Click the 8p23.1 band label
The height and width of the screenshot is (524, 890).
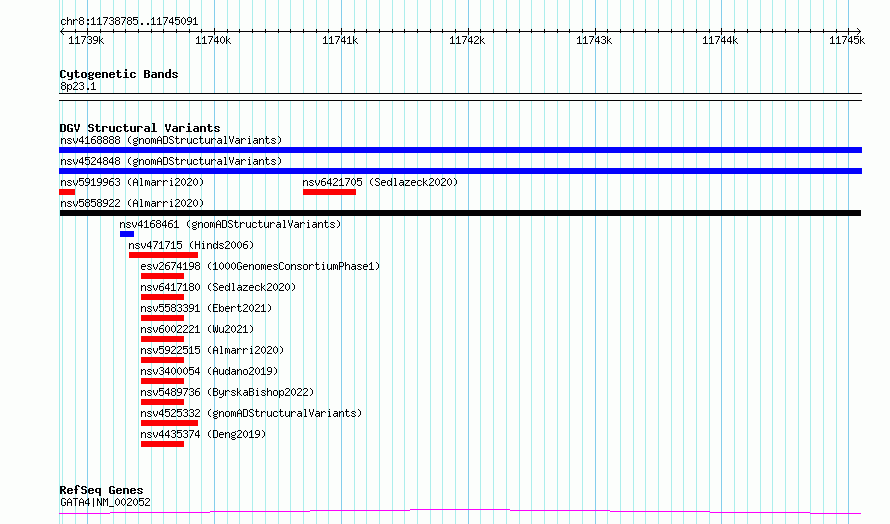78,86
